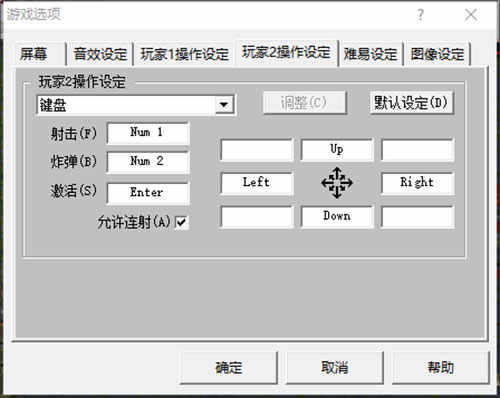Open help via the 帮助 button

[441, 367]
